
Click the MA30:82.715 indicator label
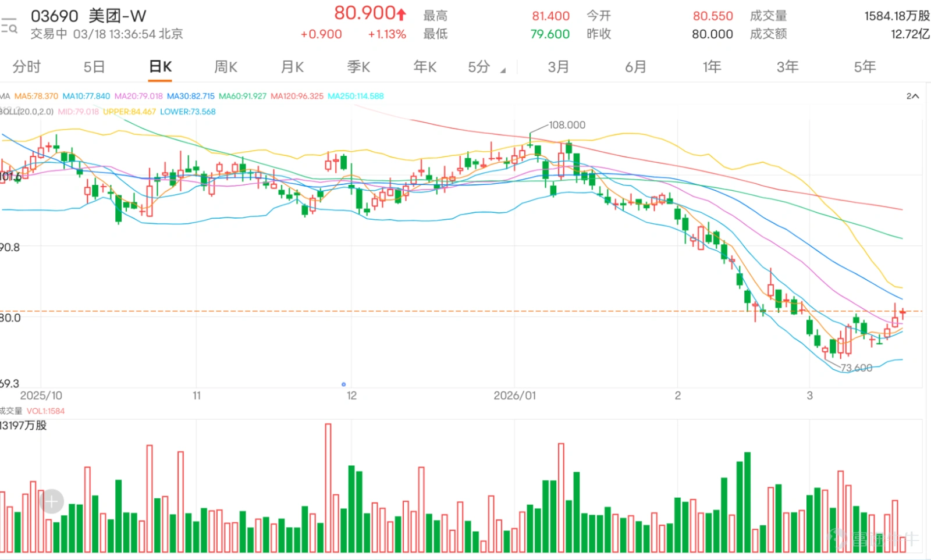pos(191,96)
